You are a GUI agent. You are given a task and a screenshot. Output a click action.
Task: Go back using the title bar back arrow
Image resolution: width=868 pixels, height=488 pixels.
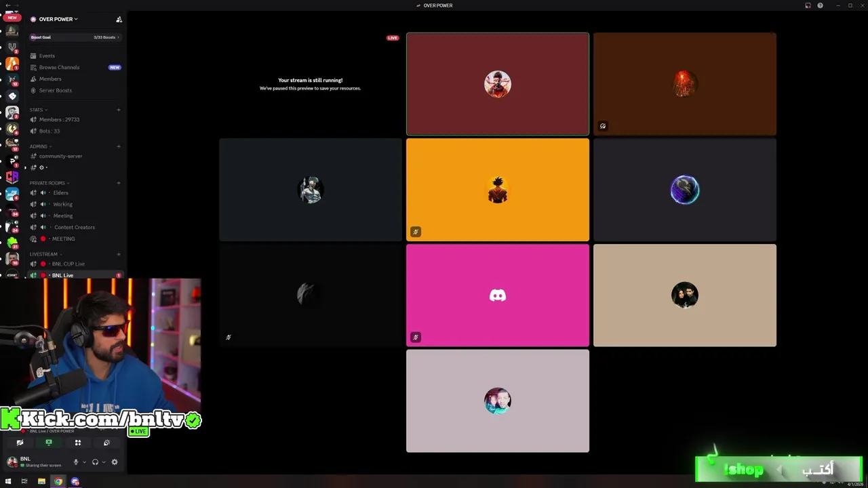pyautogui.click(x=7, y=5)
